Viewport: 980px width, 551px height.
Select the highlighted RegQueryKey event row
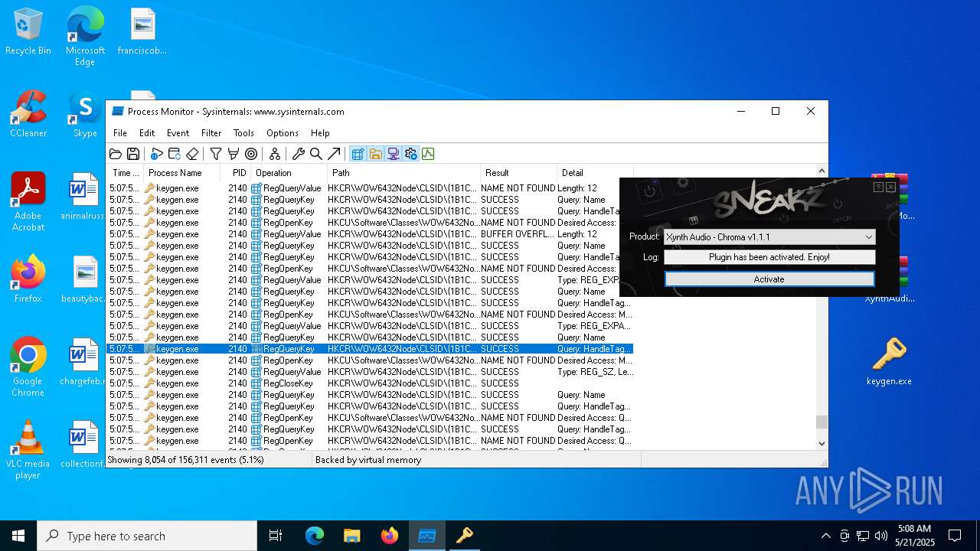click(x=370, y=349)
